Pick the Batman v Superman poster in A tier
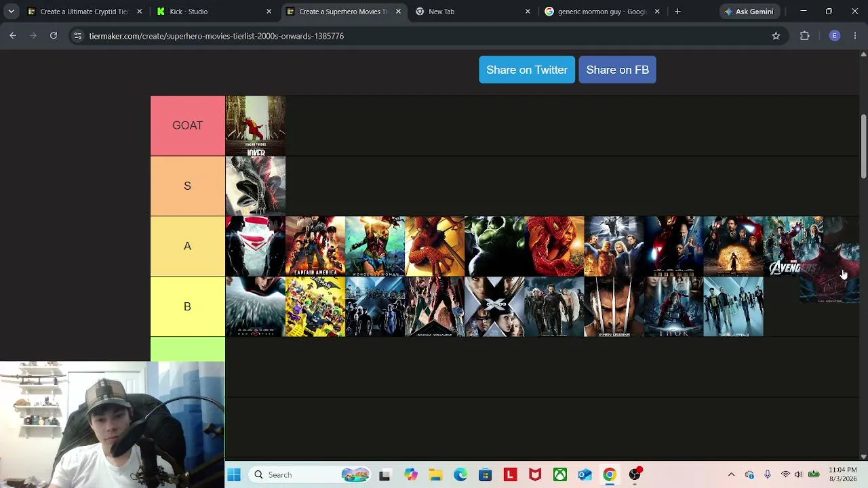The image size is (868, 488). point(256,246)
